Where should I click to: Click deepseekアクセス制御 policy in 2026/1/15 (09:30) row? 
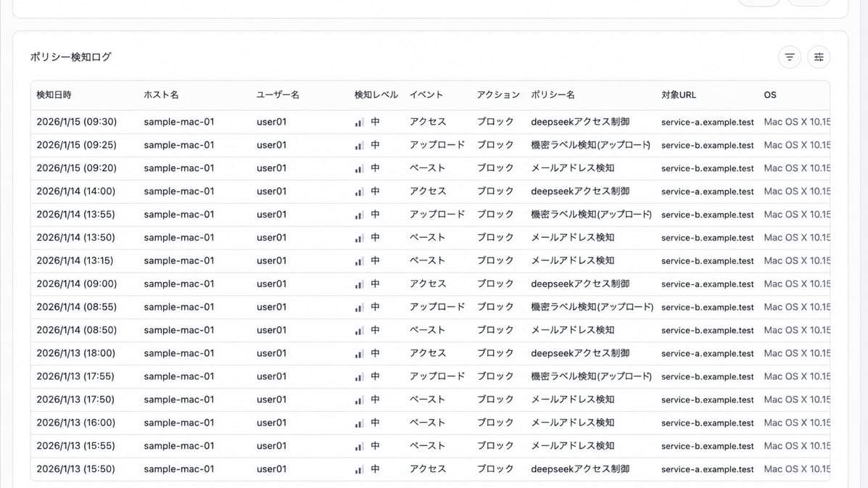tap(580, 122)
